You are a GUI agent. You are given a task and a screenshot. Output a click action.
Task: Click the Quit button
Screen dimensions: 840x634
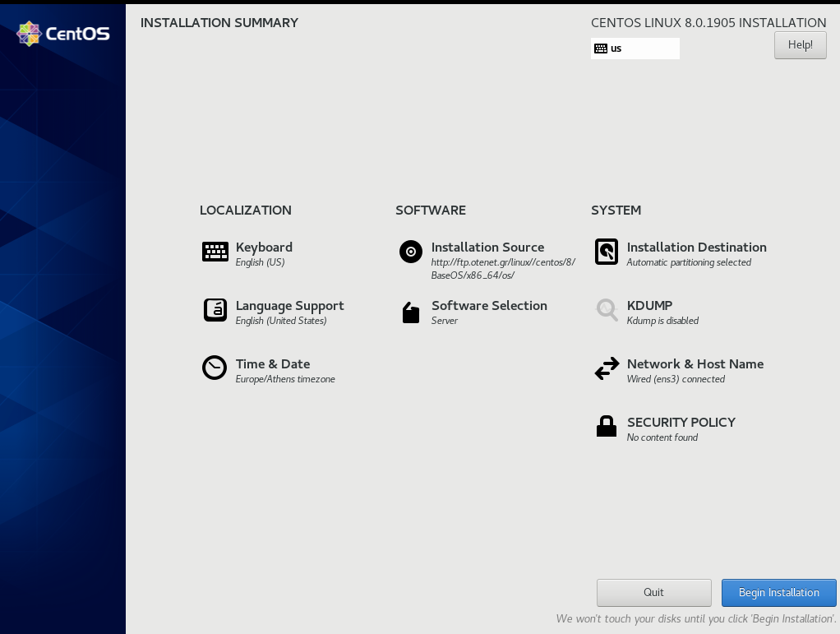[653, 592]
